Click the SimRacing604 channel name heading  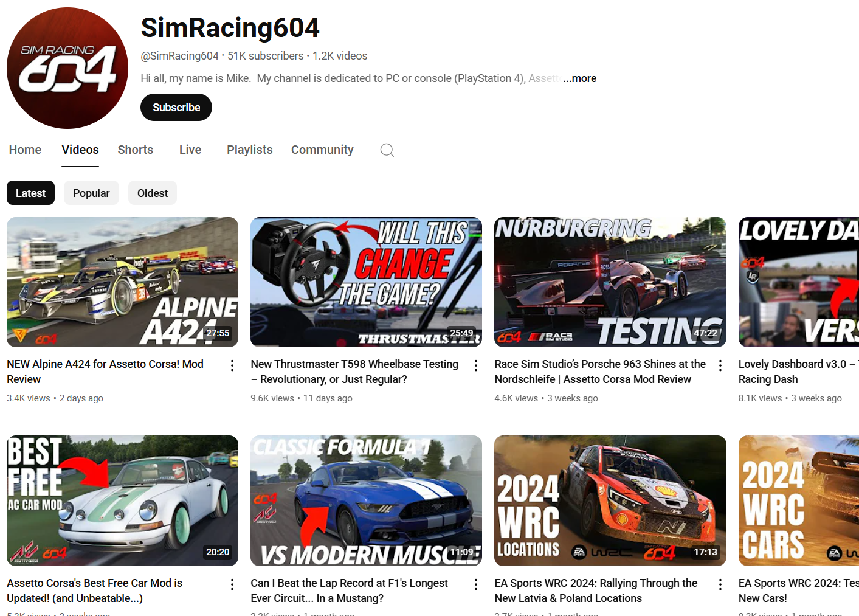coord(230,28)
